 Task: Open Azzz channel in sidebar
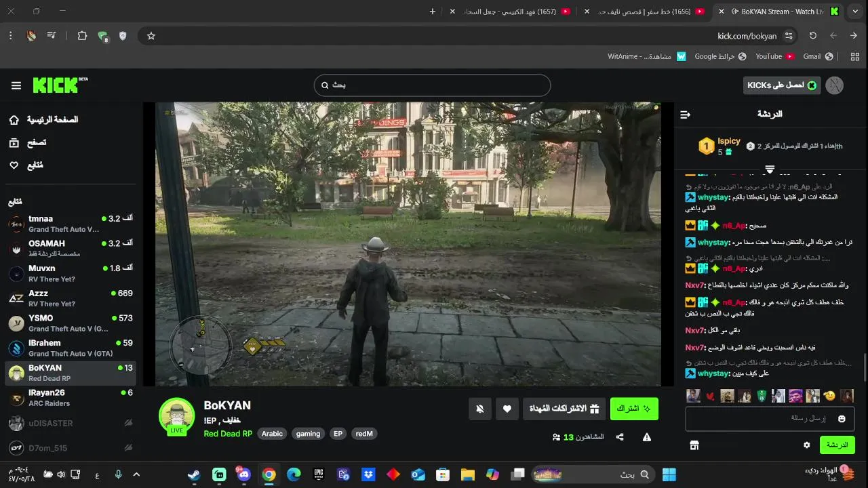[71, 298]
